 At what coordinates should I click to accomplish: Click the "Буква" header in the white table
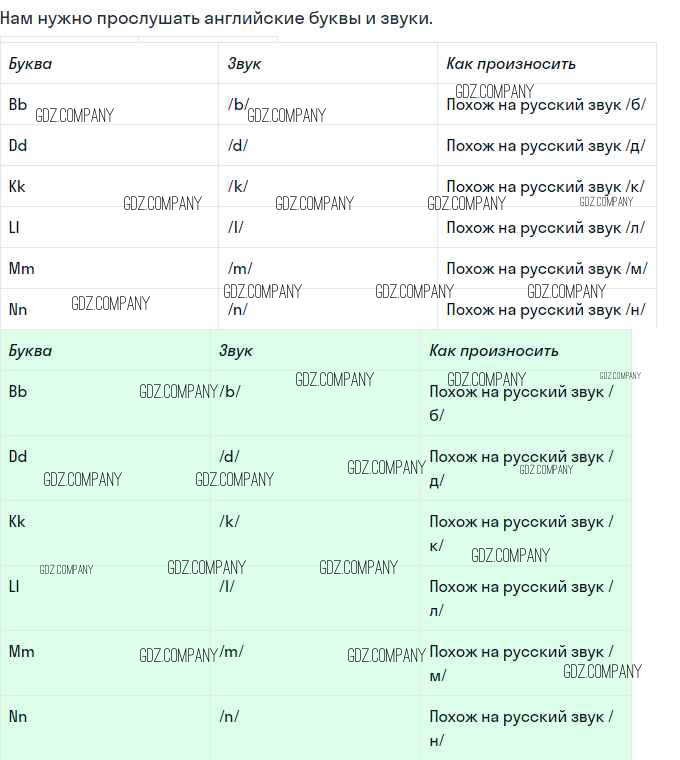pos(30,64)
